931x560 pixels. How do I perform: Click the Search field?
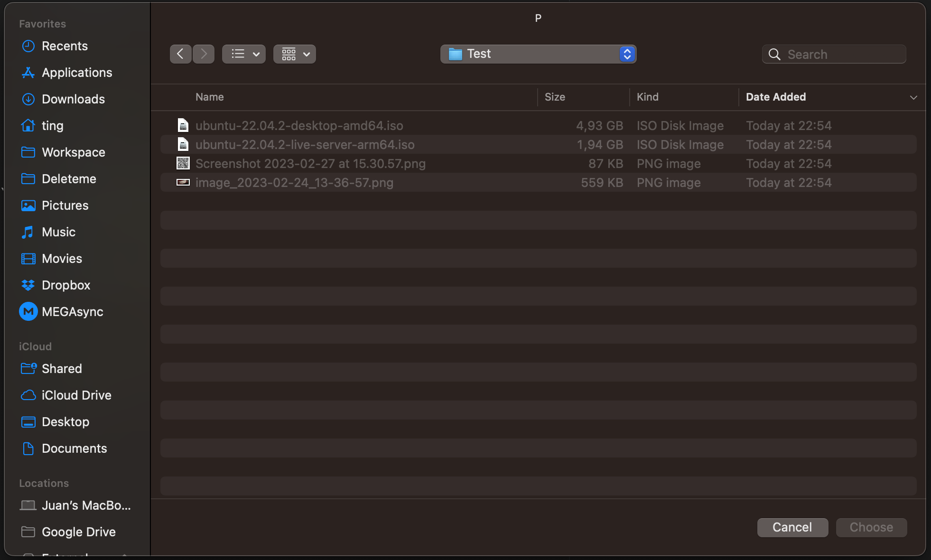point(834,54)
